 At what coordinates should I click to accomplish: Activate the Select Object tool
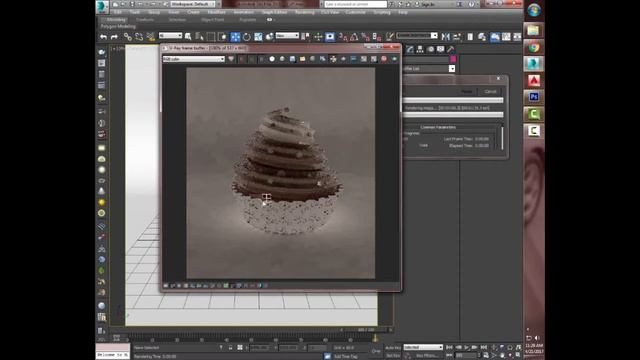pyautogui.click(x=188, y=37)
